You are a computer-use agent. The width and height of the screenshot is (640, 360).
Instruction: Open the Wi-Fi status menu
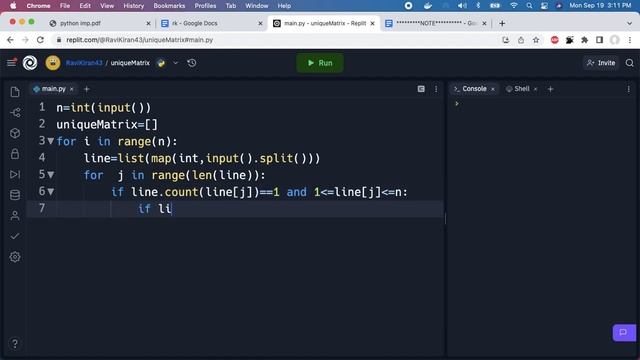(x=513, y=6)
